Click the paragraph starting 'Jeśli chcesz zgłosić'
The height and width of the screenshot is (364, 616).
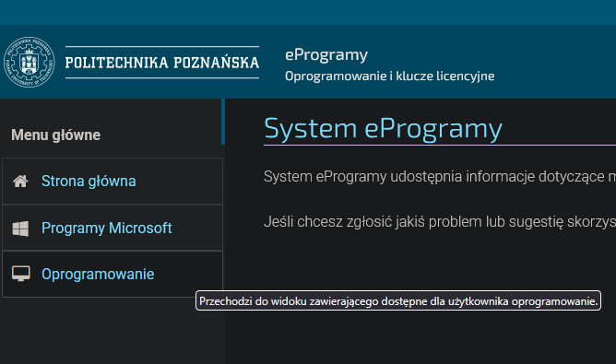440,222
